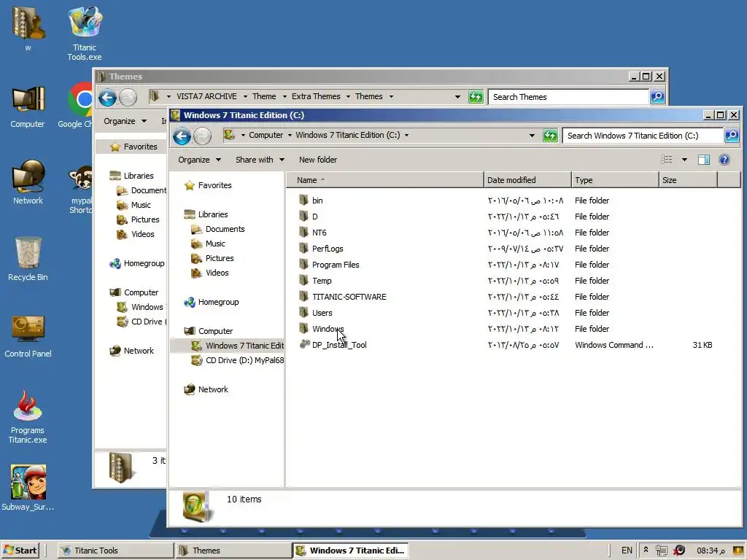
Task: Click Forward arrow in the C: drive window
Action: pyautogui.click(x=202, y=136)
